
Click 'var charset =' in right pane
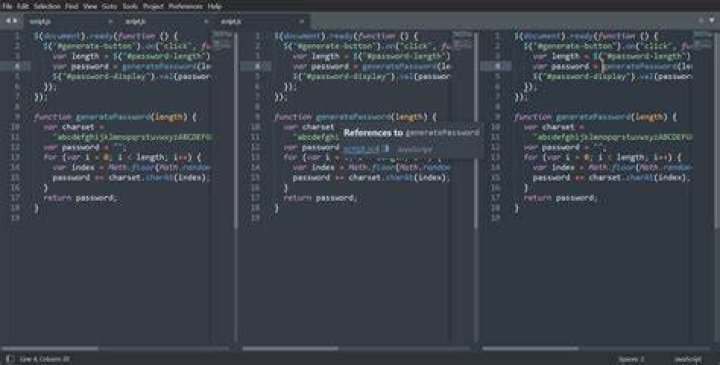(553, 127)
